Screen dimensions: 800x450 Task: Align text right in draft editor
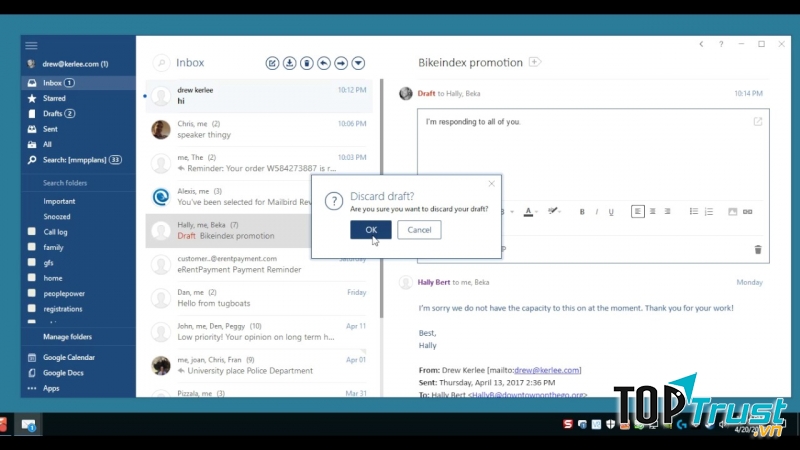point(667,211)
